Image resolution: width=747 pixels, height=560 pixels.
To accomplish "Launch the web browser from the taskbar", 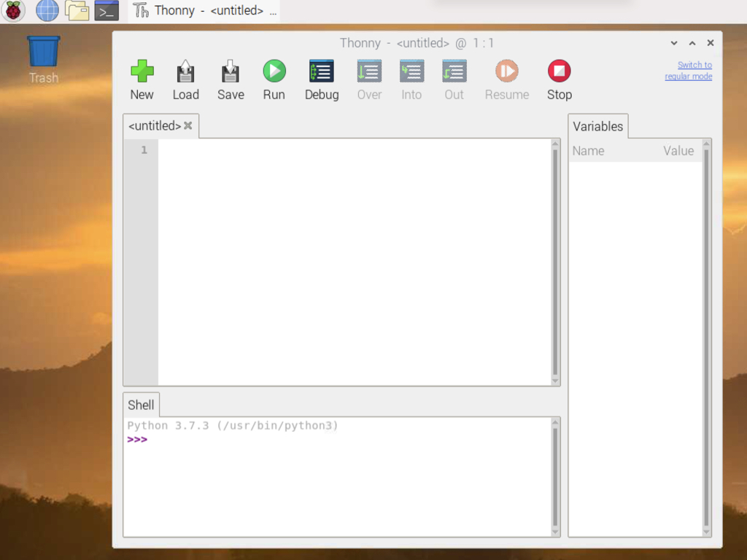I will click(47, 11).
